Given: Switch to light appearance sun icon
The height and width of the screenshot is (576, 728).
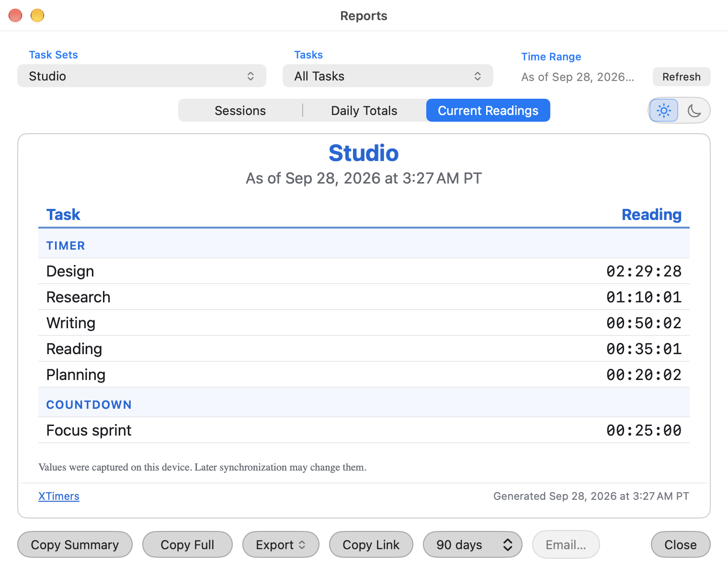Looking at the screenshot, I should (664, 111).
